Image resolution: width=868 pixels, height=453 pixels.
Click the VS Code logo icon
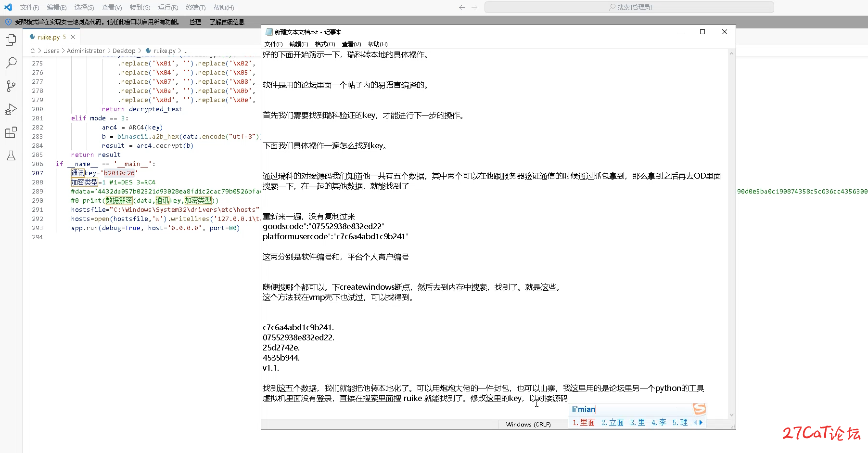pyautogui.click(x=8, y=7)
